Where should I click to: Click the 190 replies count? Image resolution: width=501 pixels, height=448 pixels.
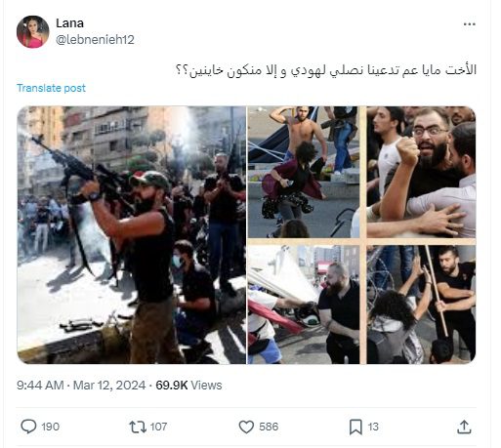point(50,427)
